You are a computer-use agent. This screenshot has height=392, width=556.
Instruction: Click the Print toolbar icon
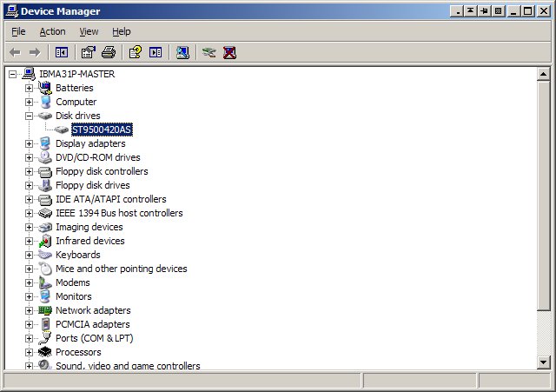pos(109,52)
